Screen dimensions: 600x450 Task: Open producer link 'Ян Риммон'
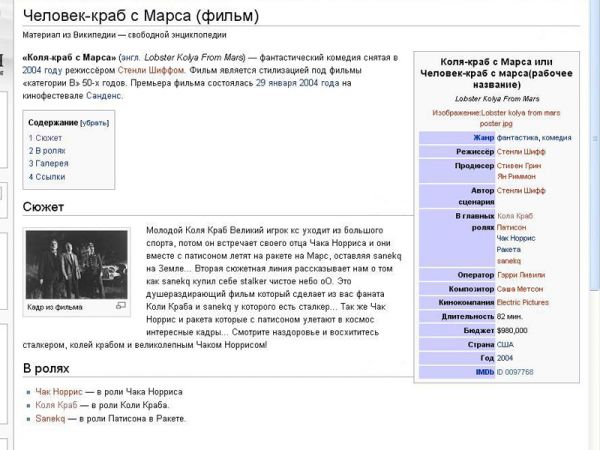click(x=516, y=176)
